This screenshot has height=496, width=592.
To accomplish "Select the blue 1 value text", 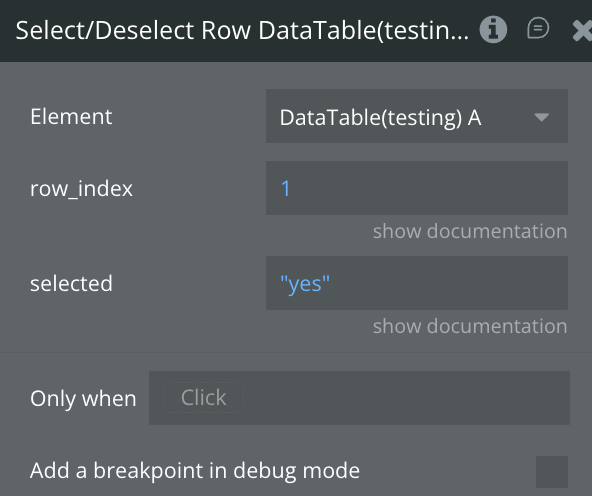I will pyautogui.click(x=285, y=188).
